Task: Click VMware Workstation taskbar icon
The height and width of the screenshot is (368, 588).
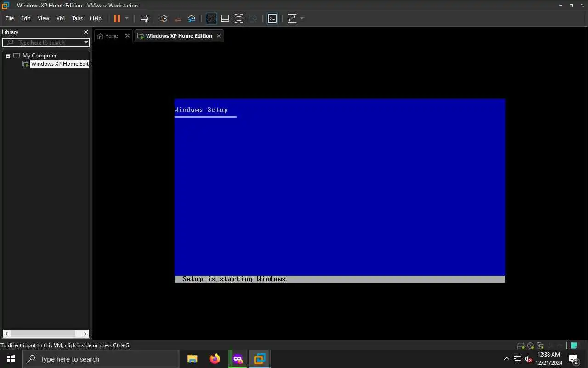Action: coord(260,359)
